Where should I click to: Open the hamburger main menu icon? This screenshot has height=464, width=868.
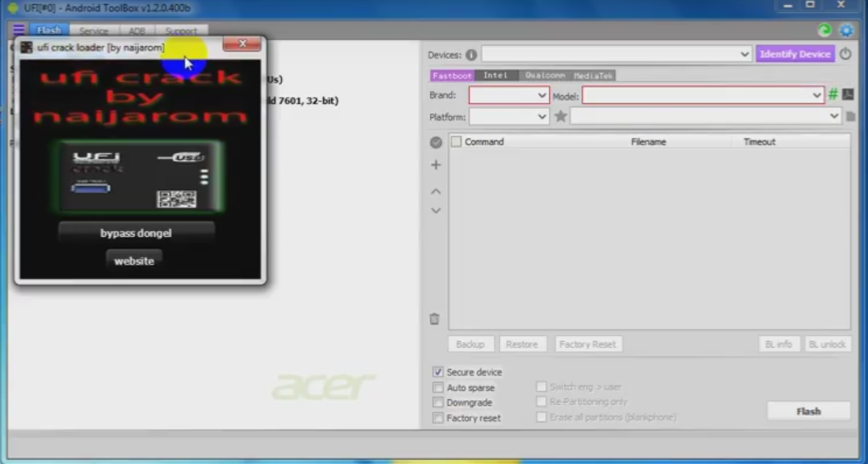point(19,30)
